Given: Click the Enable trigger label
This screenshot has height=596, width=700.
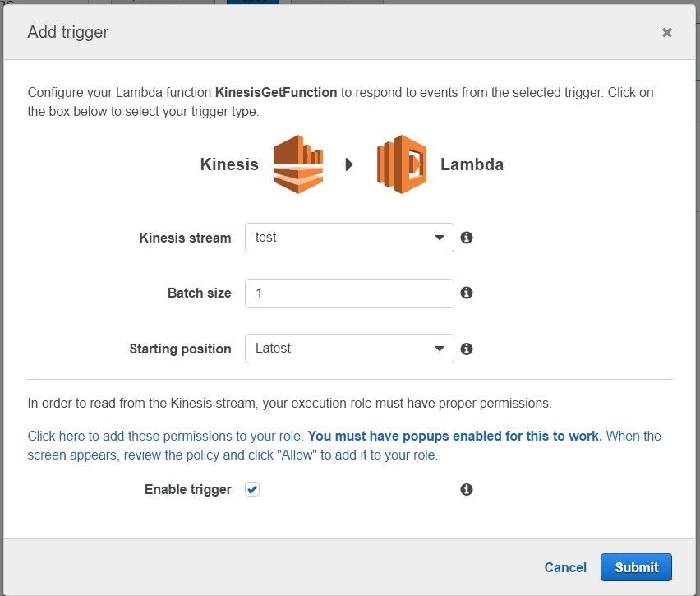Looking at the screenshot, I should point(188,489).
